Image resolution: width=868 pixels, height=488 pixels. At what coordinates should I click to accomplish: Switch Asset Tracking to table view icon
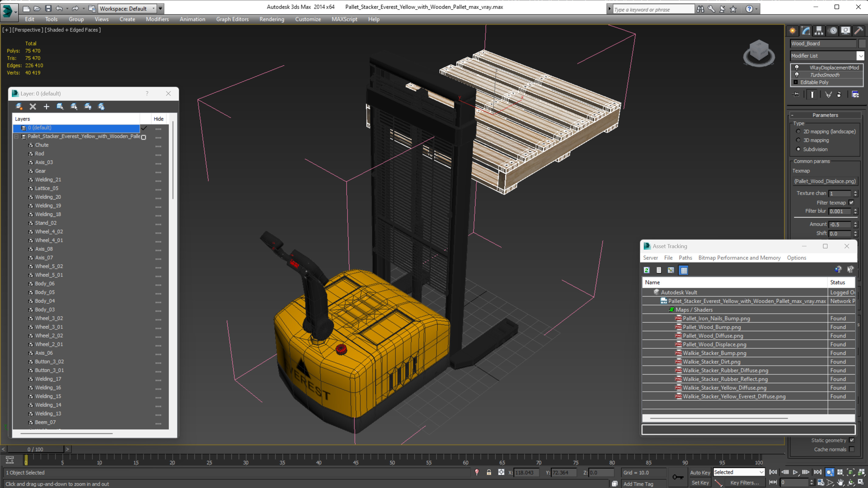683,270
